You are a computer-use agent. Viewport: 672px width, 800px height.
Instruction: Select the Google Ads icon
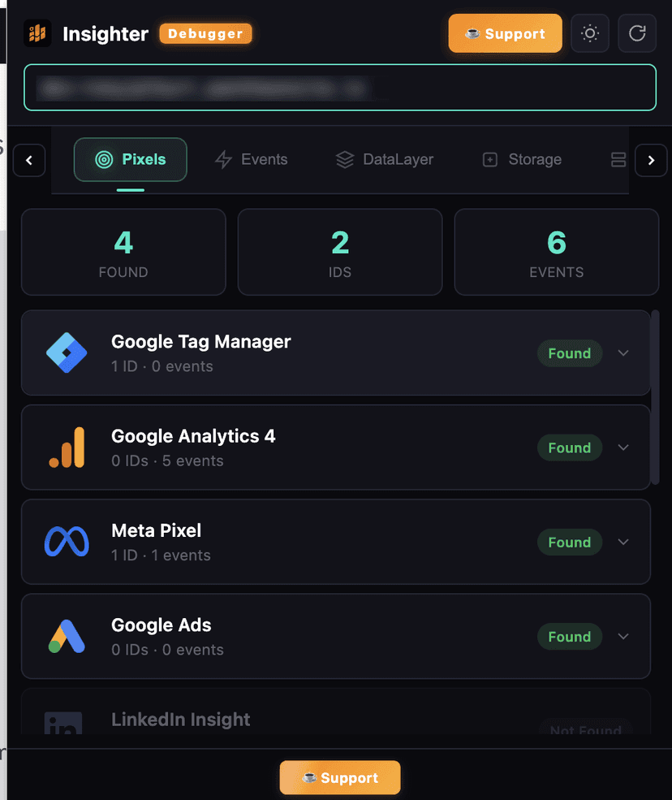[66, 636]
